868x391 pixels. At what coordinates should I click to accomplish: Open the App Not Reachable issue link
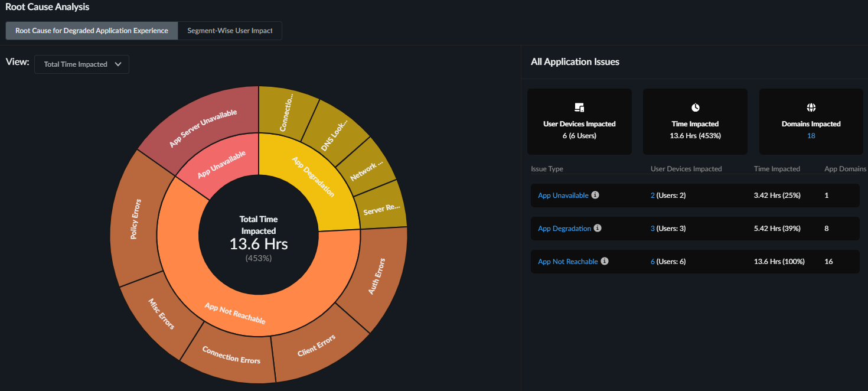(x=568, y=262)
